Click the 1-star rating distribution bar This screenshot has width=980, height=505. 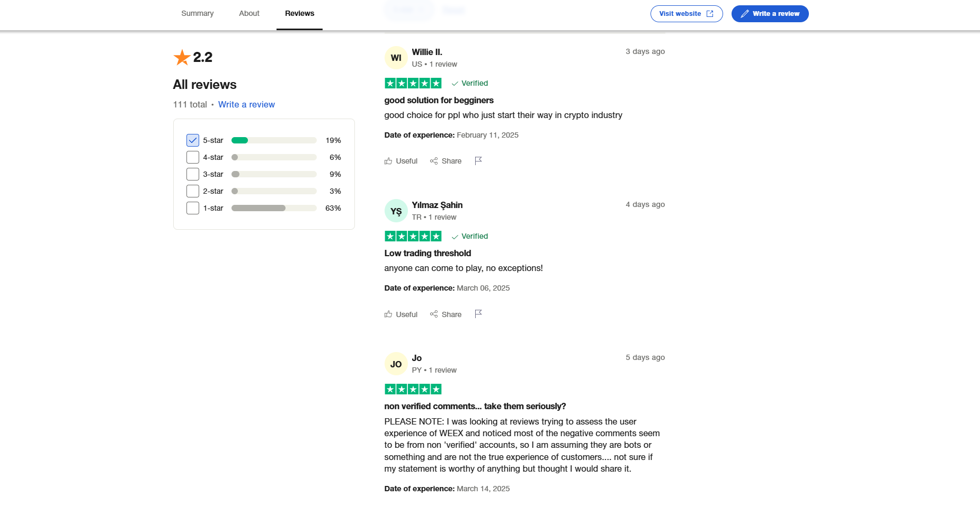(x=274, y=208)
